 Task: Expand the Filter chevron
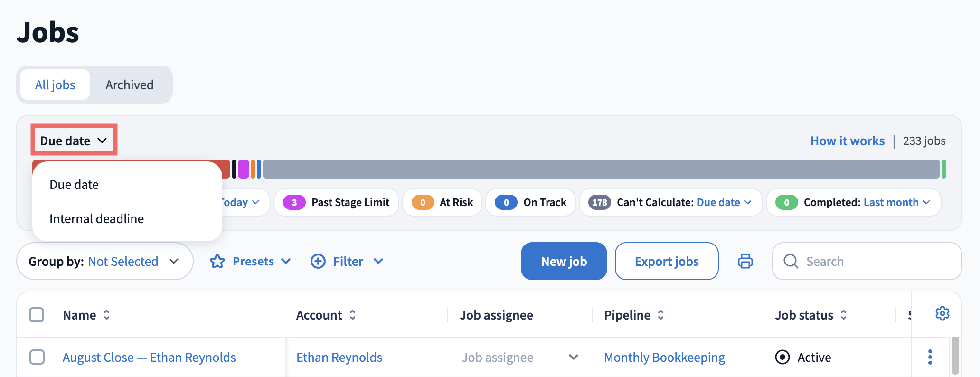coord(378,261)
